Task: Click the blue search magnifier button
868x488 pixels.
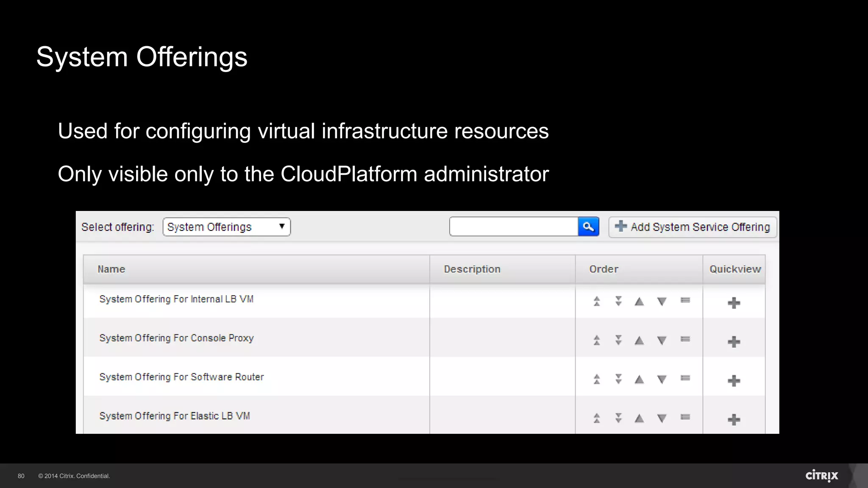Action: coord(588,227)
